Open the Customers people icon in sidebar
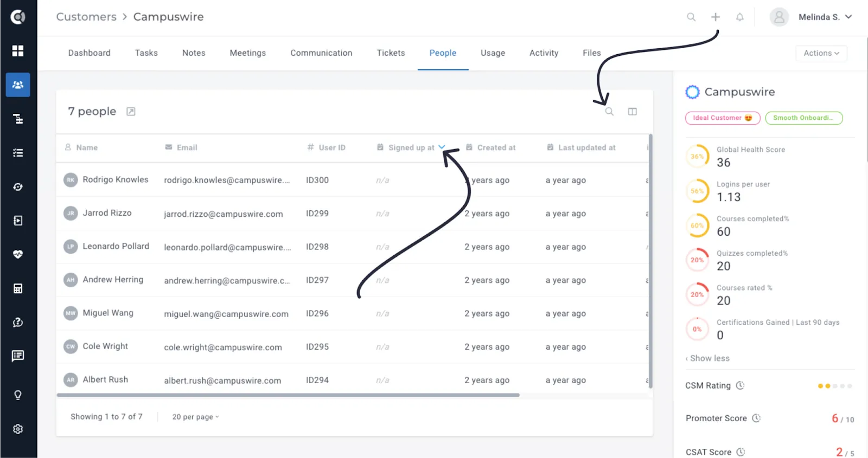Screen dimensions: 868x458 [x=18, y=85]
